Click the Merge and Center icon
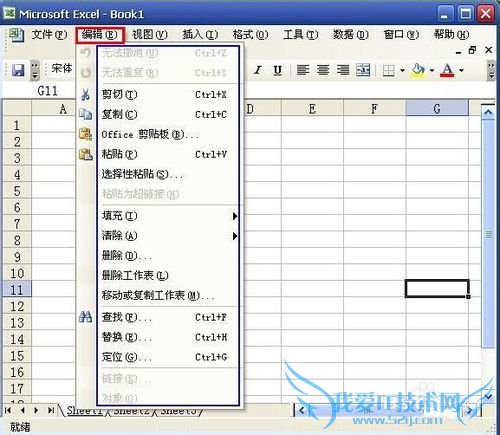 (x=363, y=70)
